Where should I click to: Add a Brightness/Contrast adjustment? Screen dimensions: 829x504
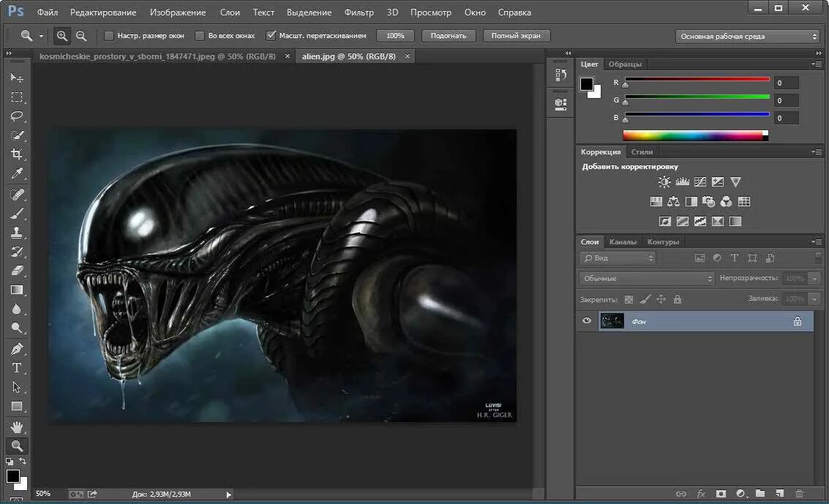pyautogui.click(x=664, y=182)
